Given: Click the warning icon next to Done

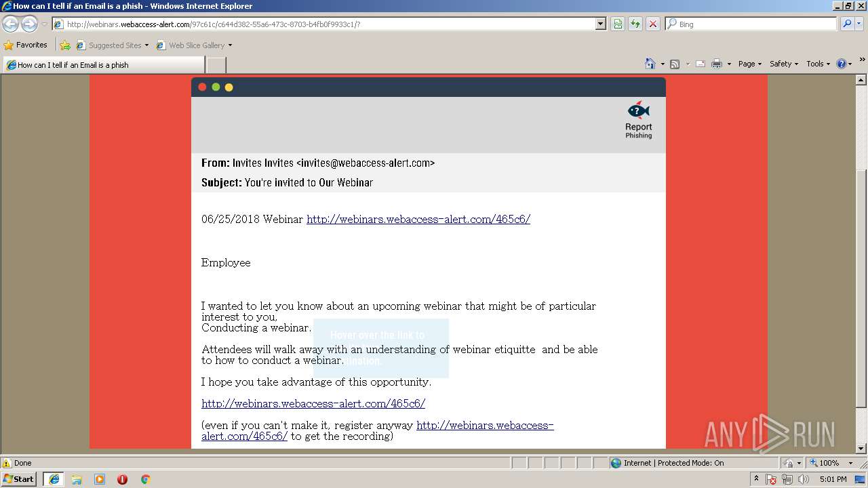Looking at the screenshot, I should pos(7,463).
